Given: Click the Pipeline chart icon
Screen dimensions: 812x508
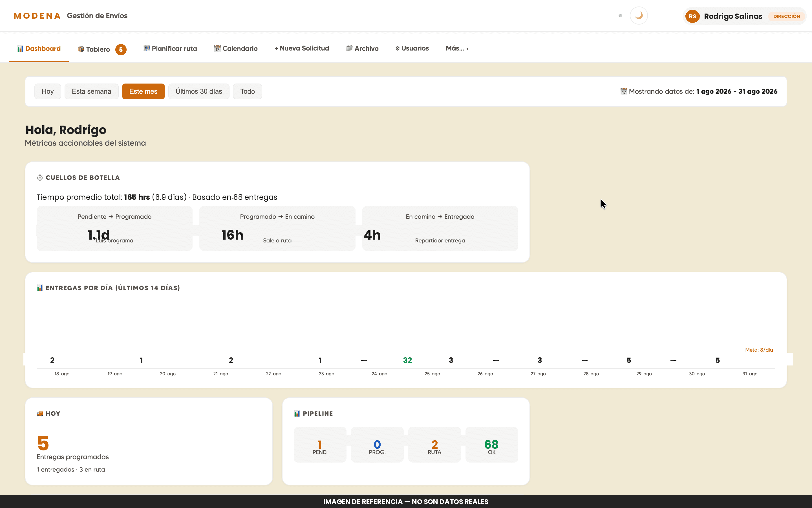Looking at the screenshot, I should (297, 413).
